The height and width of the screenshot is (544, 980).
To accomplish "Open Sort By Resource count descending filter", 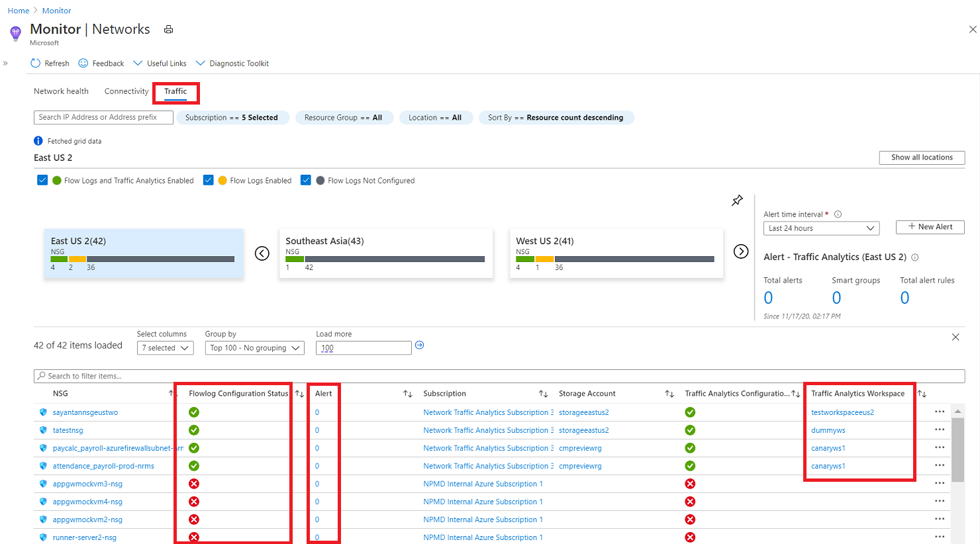I will (x=556, y=118).
